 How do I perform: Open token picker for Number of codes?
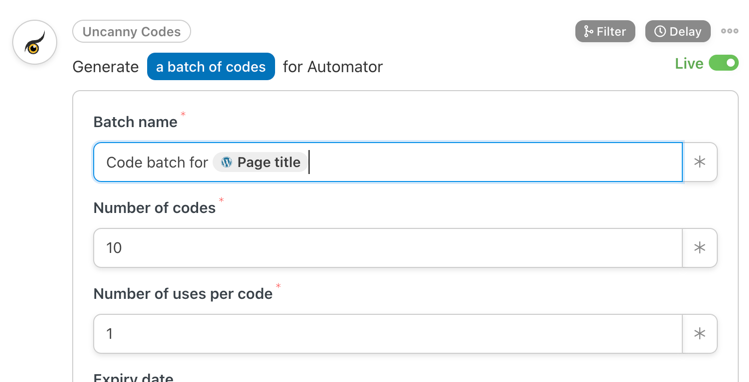coord(700,248)
